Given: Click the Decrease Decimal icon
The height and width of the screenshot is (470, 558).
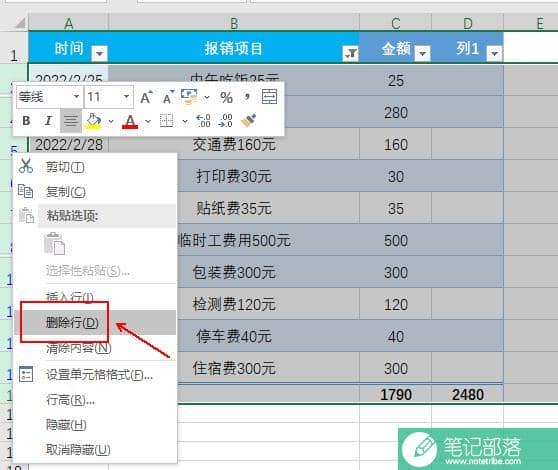Looking at the screenshot, I should [226, 121].
